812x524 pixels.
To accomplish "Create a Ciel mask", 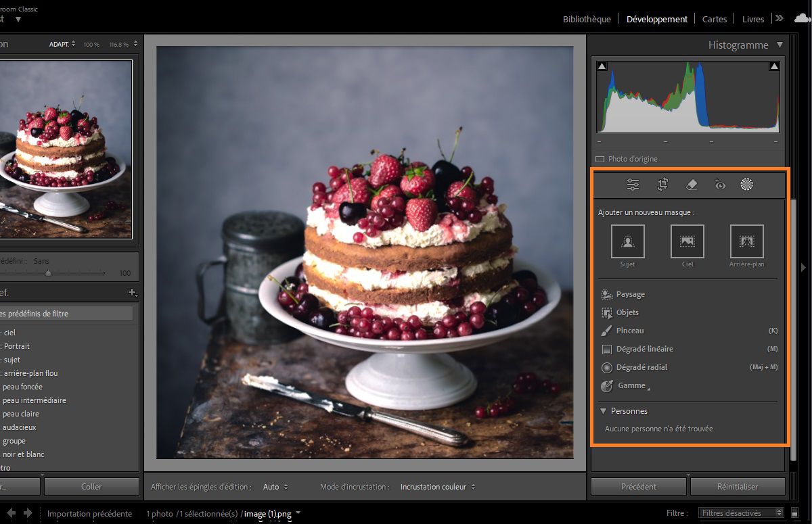I will point(687,241).
